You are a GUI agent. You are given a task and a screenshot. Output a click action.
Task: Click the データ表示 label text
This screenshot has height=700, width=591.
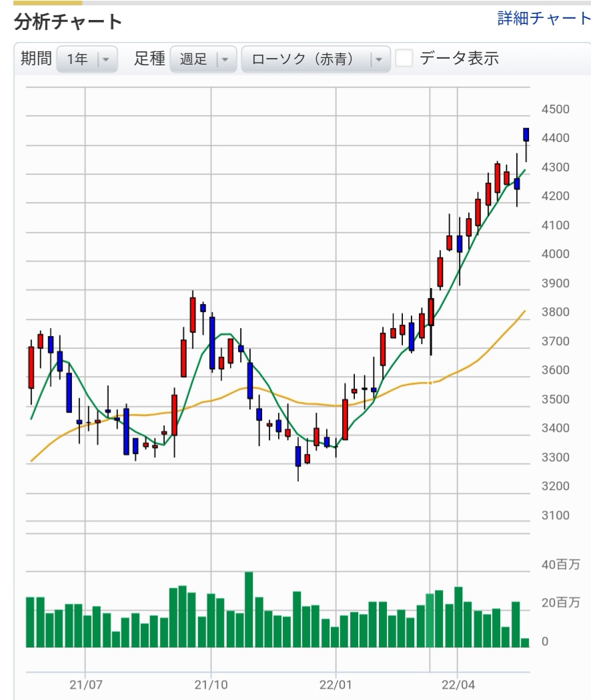459,59
